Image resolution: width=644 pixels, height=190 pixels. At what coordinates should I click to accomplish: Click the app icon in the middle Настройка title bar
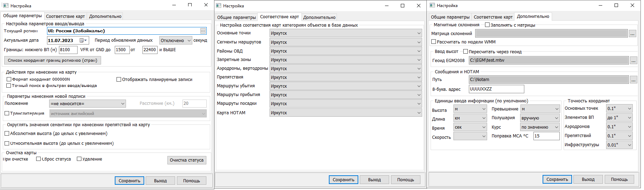pyautogui.click(x=219, y=6)
